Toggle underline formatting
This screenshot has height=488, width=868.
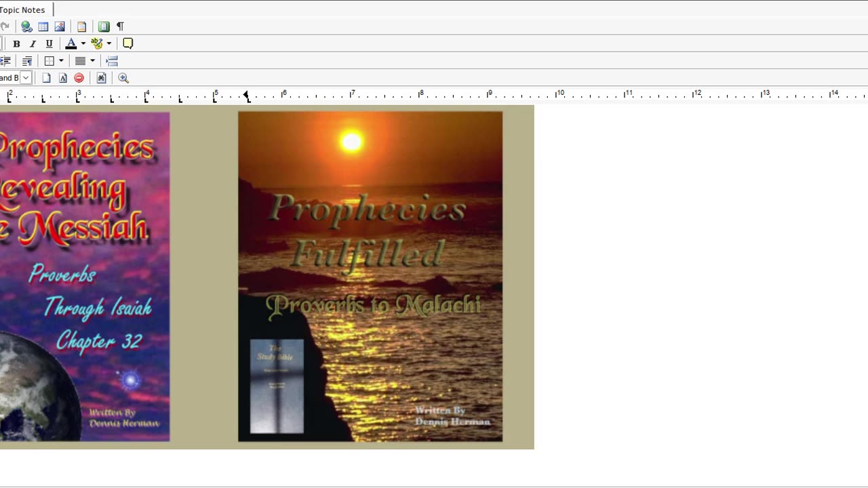coord(49,43)
